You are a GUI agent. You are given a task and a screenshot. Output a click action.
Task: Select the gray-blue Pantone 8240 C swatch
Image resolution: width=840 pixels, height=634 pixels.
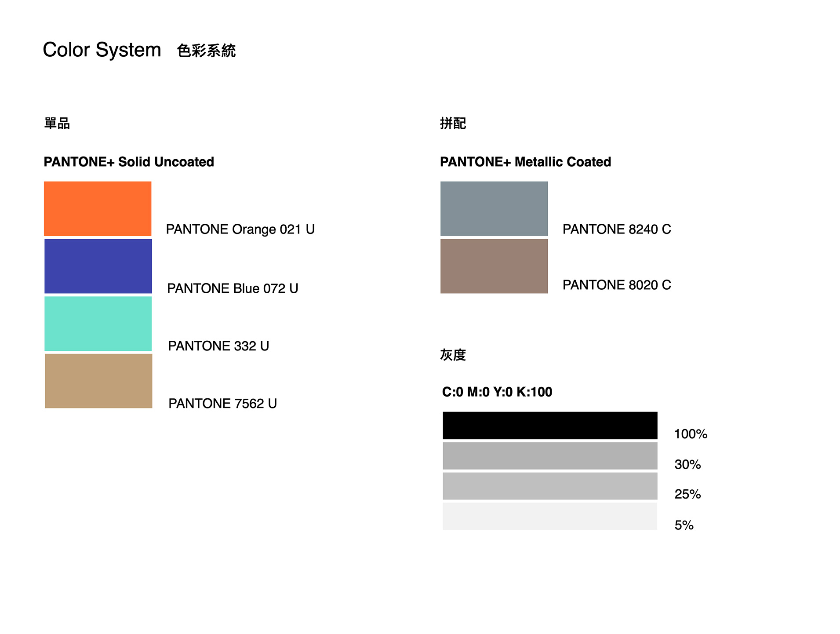click(494, 208)
